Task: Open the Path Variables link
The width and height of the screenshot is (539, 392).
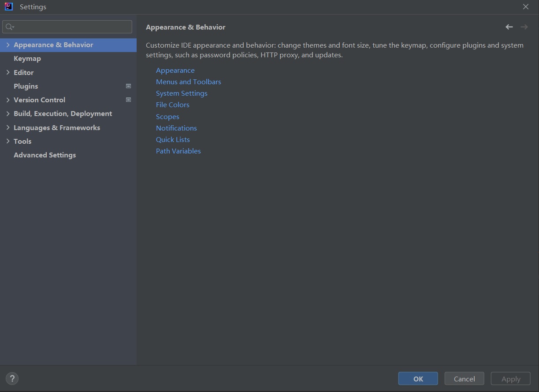Action: (x=178, y=151)
